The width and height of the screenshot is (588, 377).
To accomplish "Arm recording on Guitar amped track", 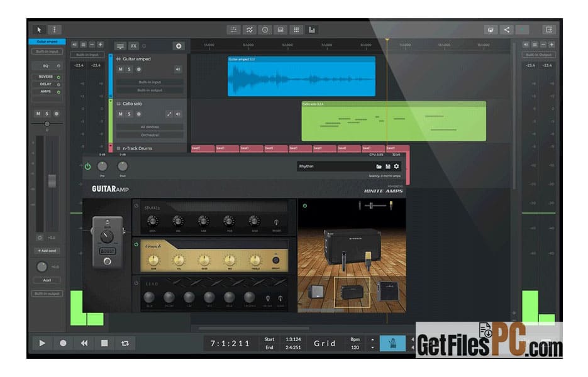I will 138,69.
